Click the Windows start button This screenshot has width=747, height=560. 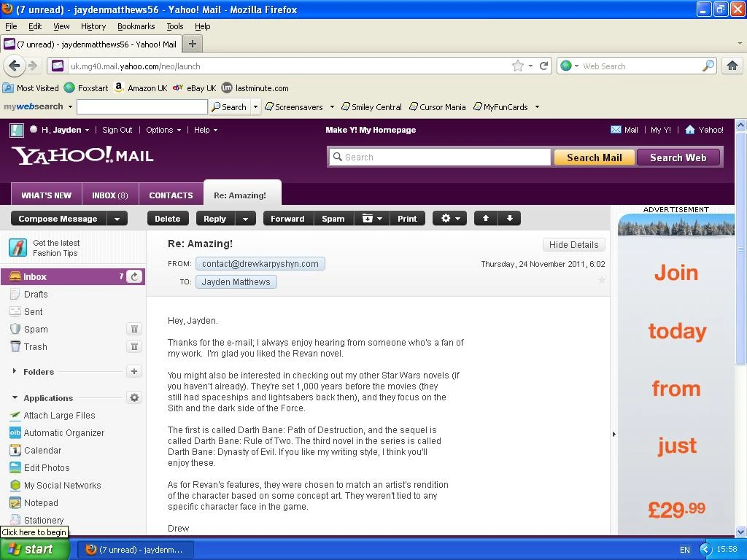click(x=34, y=549)
